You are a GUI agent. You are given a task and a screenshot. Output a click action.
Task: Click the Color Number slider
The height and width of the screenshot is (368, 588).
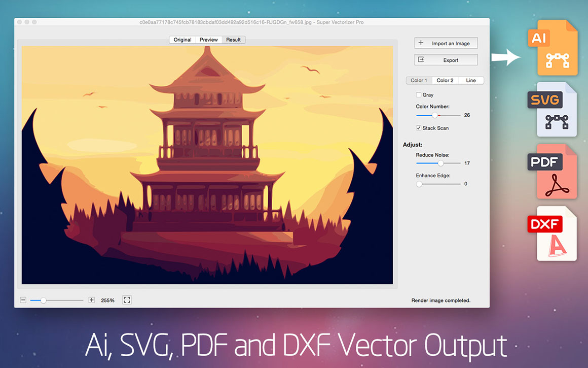pyautogui.click(x=438, y=115)
